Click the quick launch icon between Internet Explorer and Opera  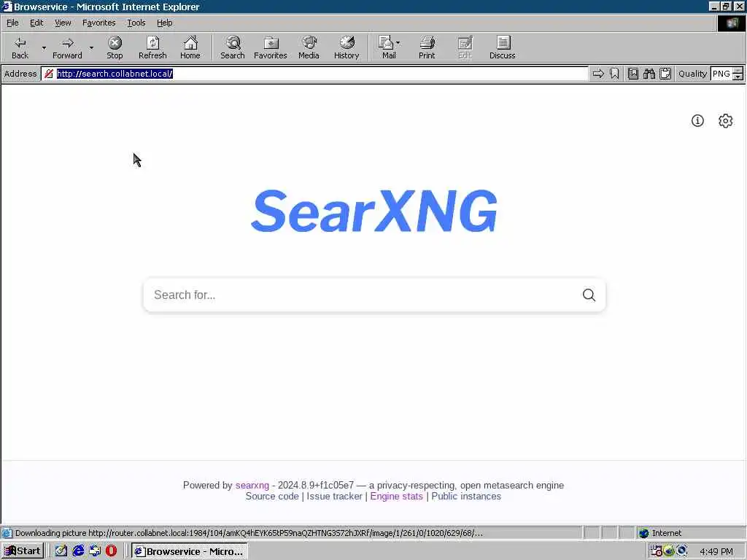(95, 551)
